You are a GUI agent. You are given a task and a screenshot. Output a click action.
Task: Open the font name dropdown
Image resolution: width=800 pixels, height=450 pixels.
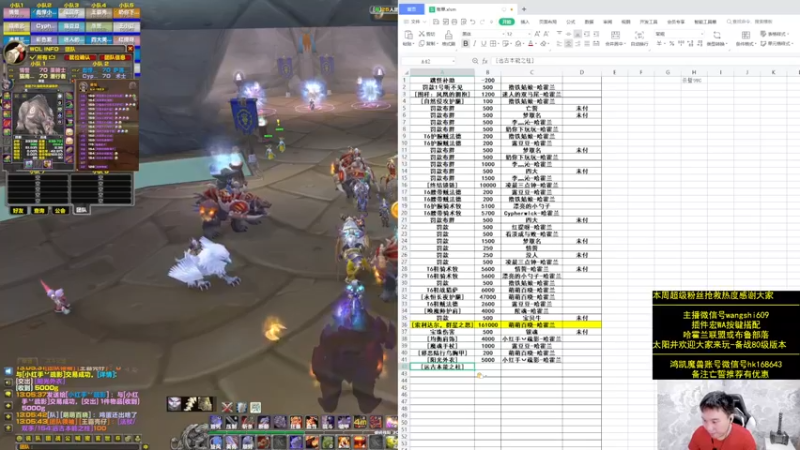[504, 34]
